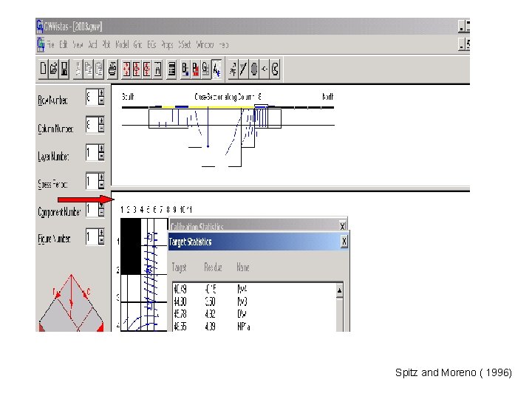Open the Props menu

coord(167,45)
